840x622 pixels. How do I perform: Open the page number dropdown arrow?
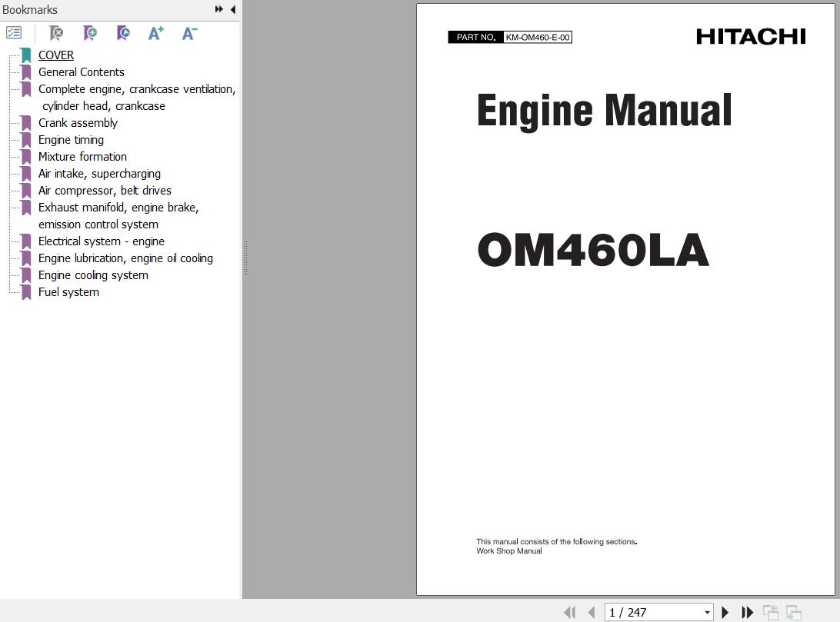(x=707, y=612)
